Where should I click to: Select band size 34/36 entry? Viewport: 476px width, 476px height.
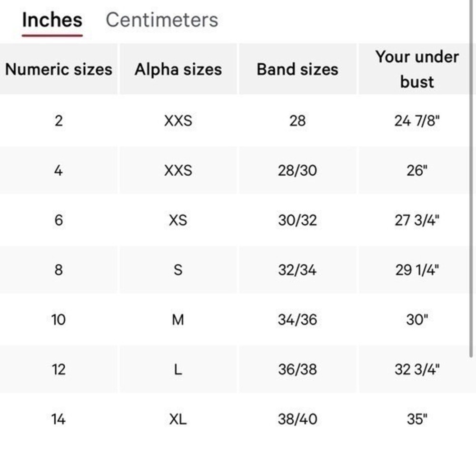coord(297,320)
